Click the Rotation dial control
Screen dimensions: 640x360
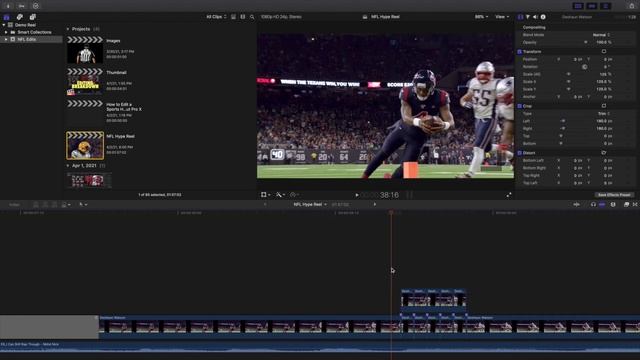pos(584,67)
